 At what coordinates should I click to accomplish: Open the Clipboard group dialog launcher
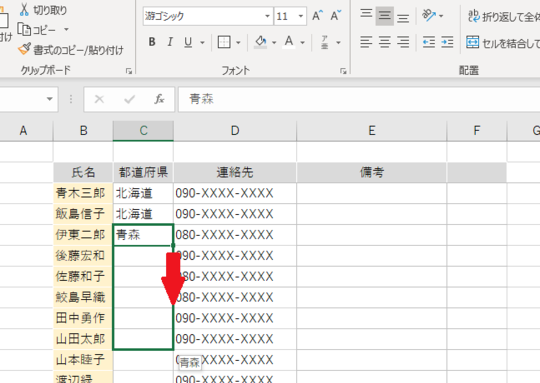pyautogui.click(x=129, y=71)
